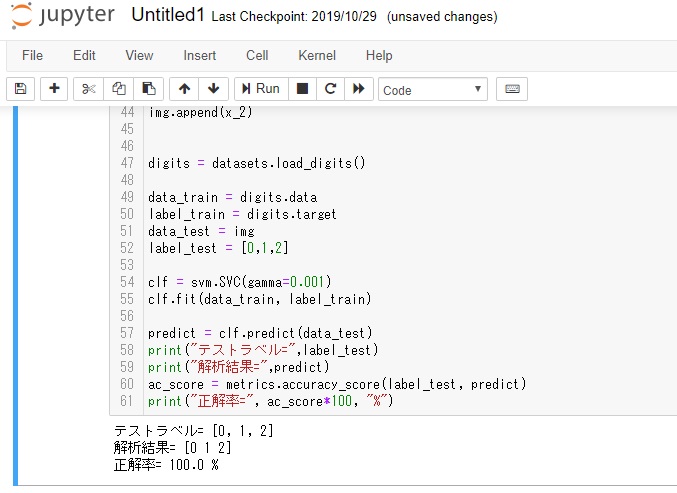This screenshot has width=677, height=493.
Task: Restart the kernel with circular arrow icon
Action: pyautogui.click(x=330, y=89)
